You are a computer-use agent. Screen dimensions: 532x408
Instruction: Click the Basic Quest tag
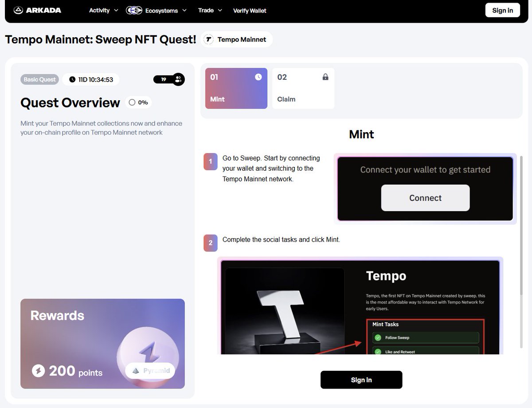tap(40, 79)
